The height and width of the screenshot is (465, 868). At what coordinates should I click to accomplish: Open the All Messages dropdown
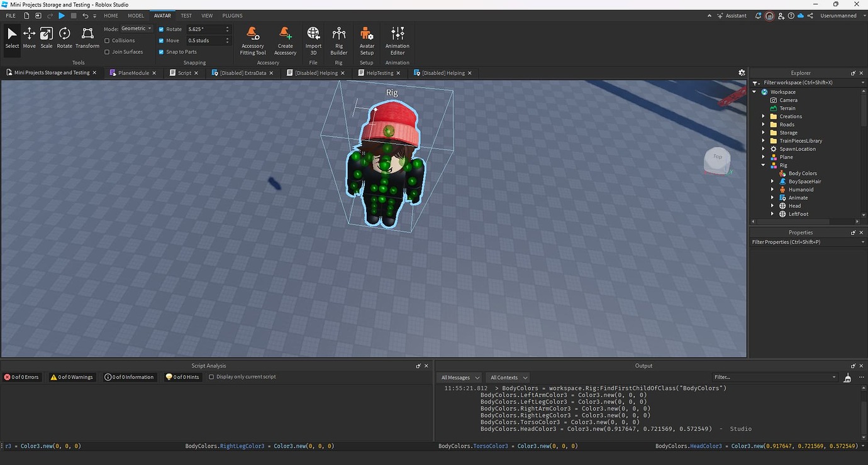(x=460, y=378)
